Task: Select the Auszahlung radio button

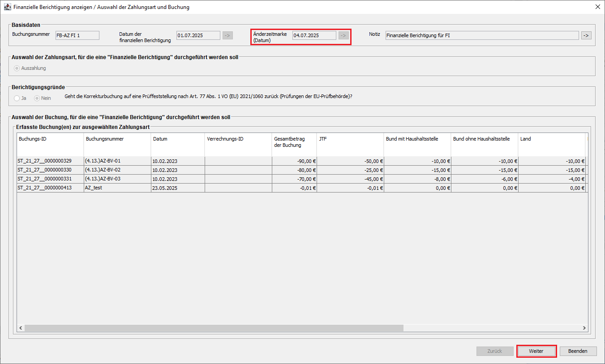Action: point(17,69)
